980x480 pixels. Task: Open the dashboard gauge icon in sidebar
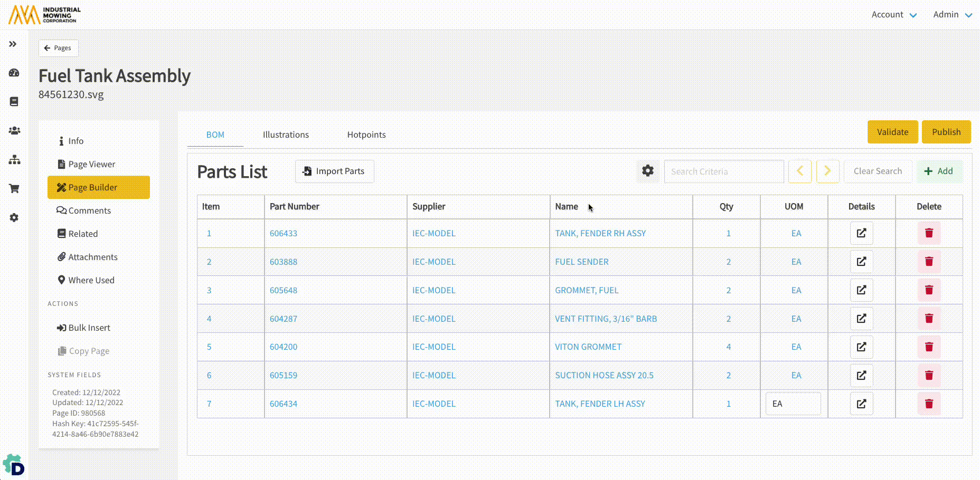[14, 73]
